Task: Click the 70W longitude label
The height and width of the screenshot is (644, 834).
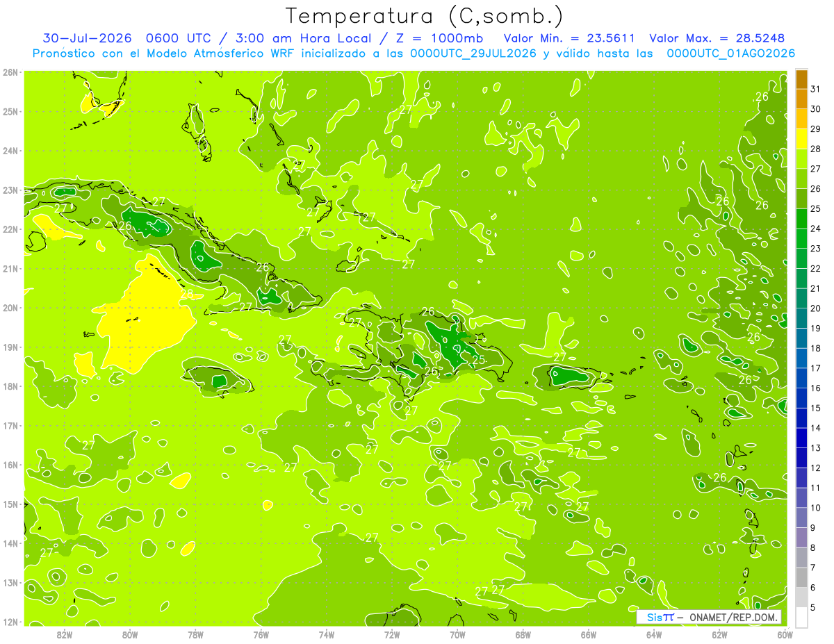Action: point(457,635)
